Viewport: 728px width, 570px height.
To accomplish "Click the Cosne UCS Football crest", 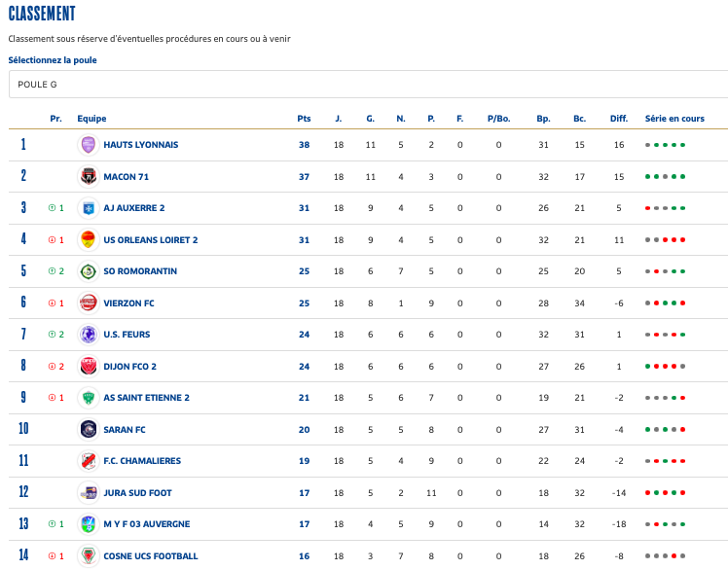I will [x=88, y=556].
